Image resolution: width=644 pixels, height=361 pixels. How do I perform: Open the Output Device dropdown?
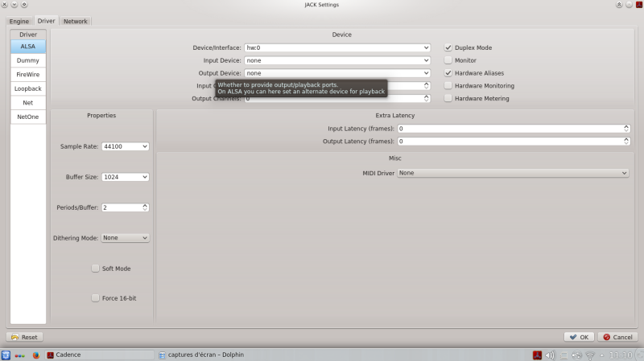pos(337,73)
